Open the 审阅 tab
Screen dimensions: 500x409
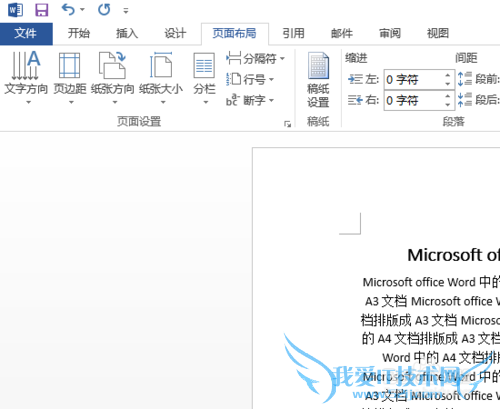390,33
